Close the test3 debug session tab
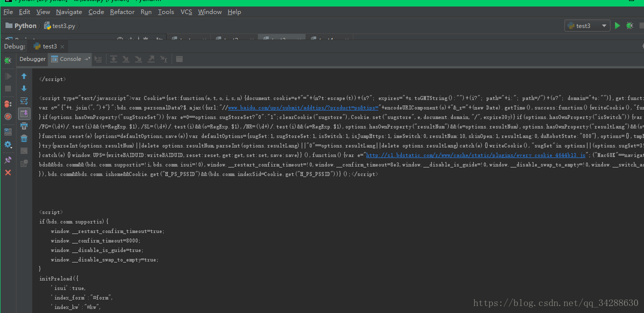The width and height of the screenshot is (644, 313). pos(63,46)
